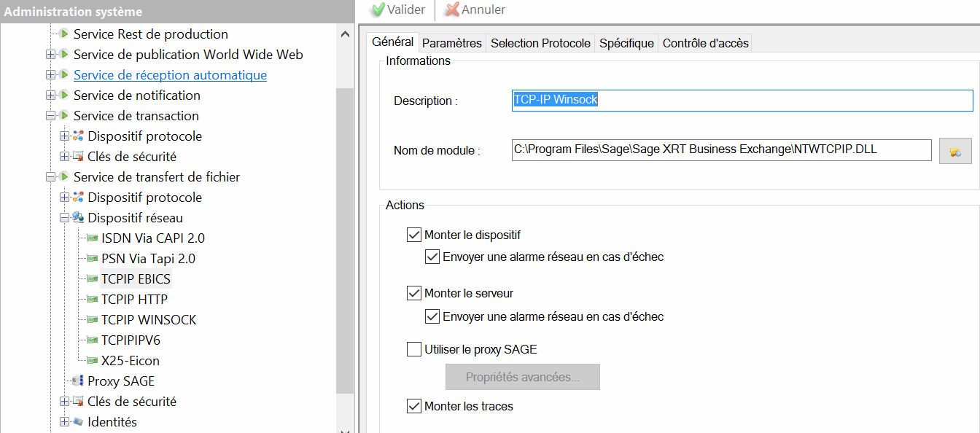
Task: Click the green Valider checkmark icon
Action: pos(378,9)
